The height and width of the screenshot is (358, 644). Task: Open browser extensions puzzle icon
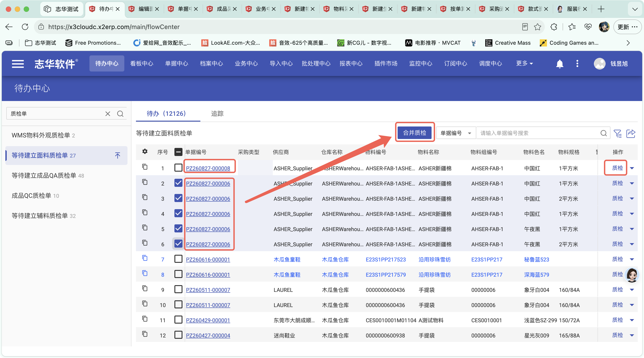coord(554,27)
